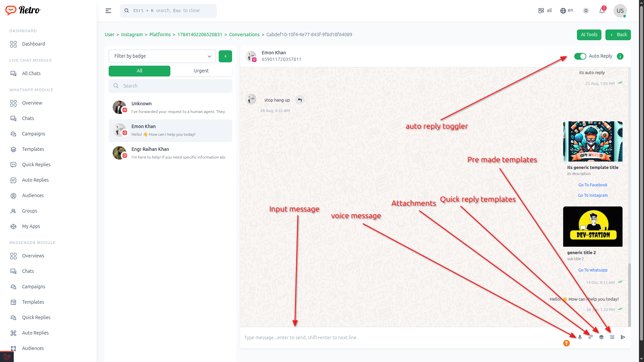Image resolution: width=644 pixels, height=362 pixels.
Task: Open the 'all' modules dropdown
Action: click(x=545, y=11)
